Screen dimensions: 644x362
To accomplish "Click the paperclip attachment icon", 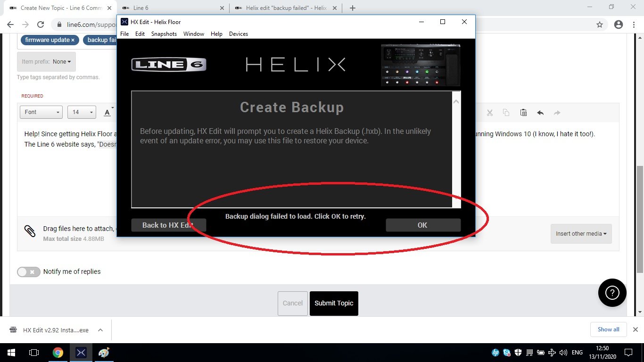I will click(x=30, y=231).
